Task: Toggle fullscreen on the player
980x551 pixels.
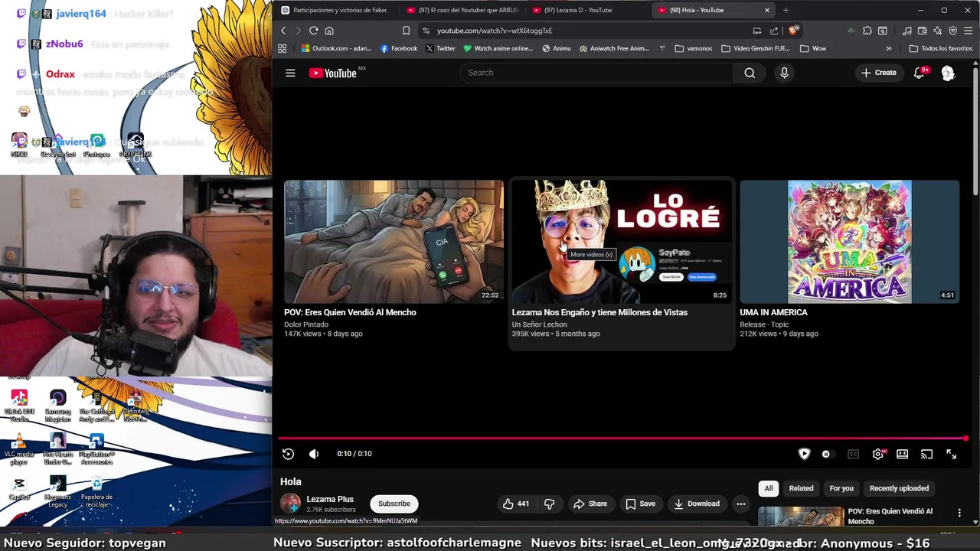Action: 951,454
